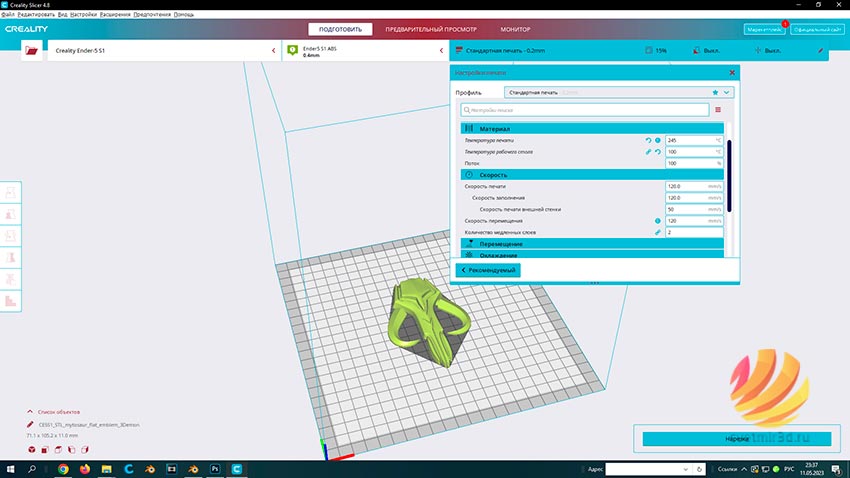
Task: Select the 3D perspective view cube icon
Action: click(32, 450)
